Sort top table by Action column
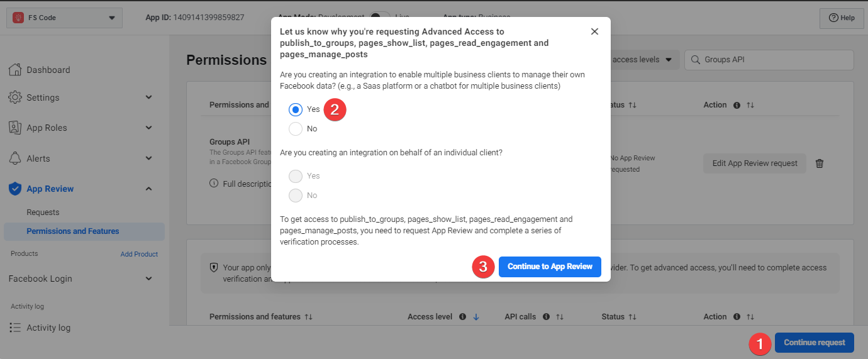Viewport: 868px width, 359px height. (750, 105)
